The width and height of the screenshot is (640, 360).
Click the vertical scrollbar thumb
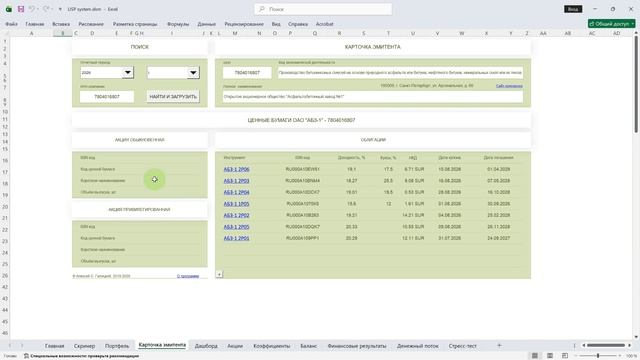tap(636, 84)
